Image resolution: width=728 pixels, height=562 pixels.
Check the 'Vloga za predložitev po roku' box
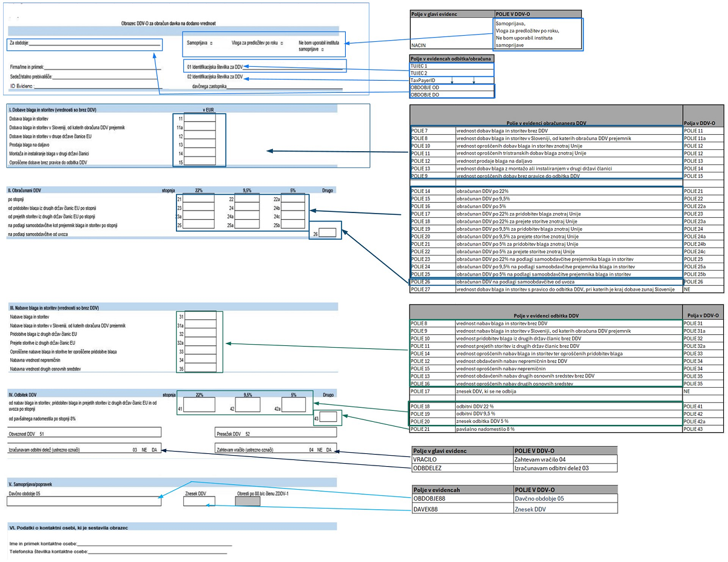pos(282,44)
